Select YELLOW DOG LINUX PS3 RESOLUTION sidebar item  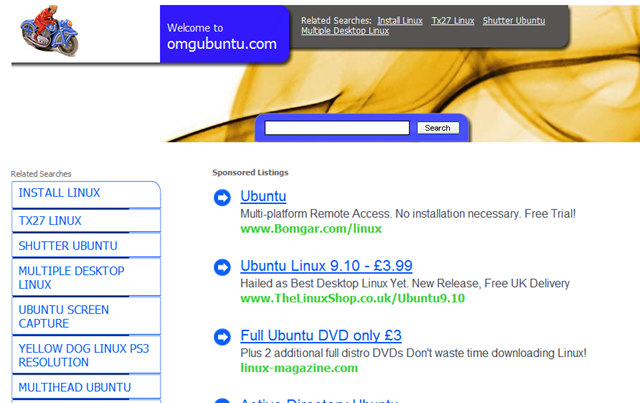86,355
